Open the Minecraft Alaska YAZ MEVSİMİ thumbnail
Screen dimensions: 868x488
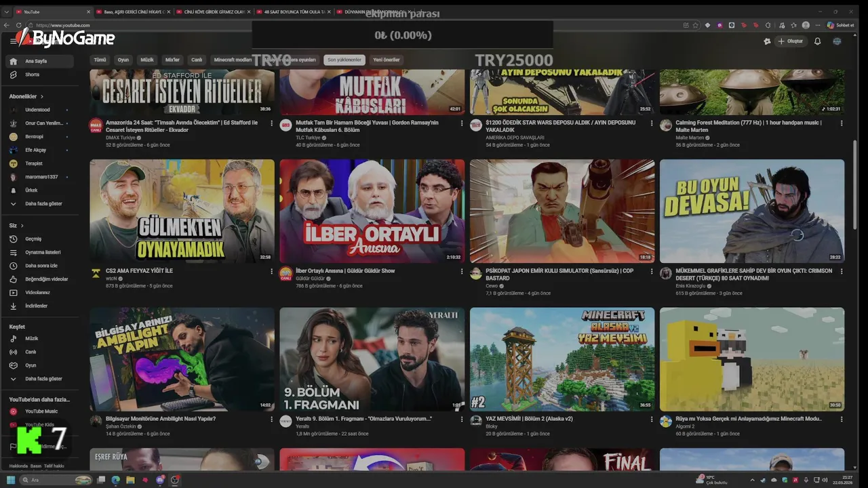562,359
